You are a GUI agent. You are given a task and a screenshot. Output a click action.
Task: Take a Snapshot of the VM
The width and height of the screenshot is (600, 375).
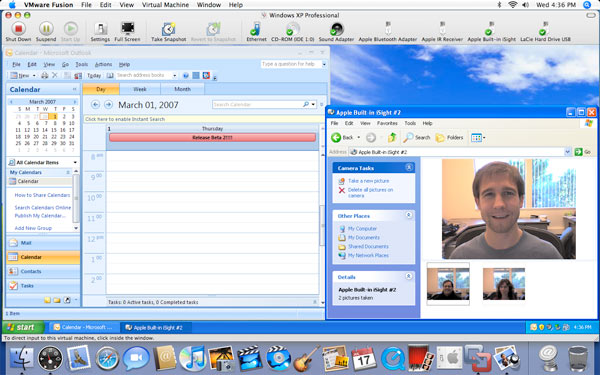point(168,32)
